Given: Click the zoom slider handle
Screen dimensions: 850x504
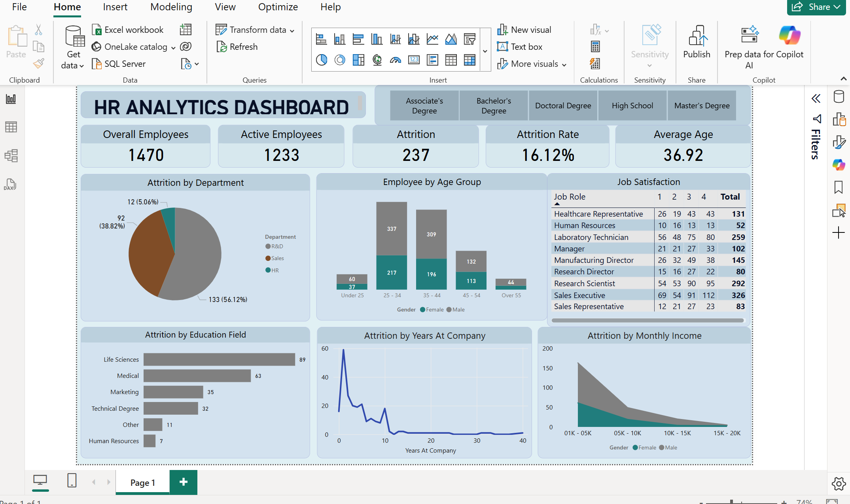Looking at the screenshot, I should click(x=732, y=502).
